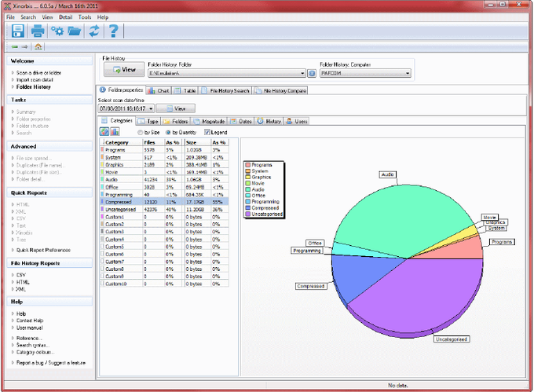Click the open folder toolbar icon
Viewport: 534px width, 392px height.
tap(75, 31)
